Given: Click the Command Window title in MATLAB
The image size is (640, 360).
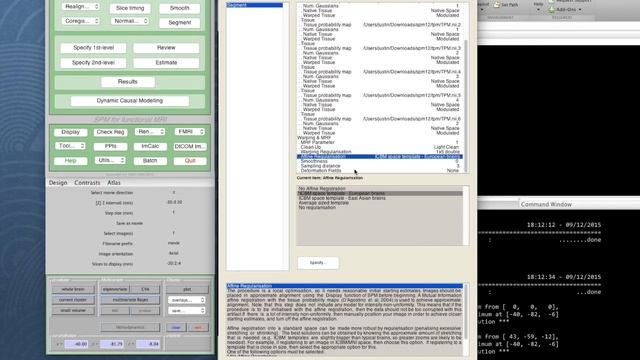Looking at the screenshot, I should pos(546,204).
